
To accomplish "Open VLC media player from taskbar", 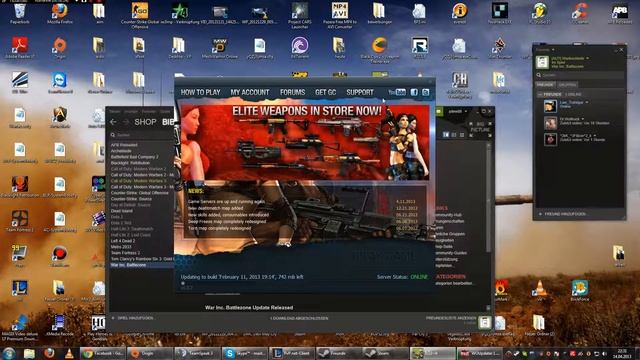I will pos(70,353).
